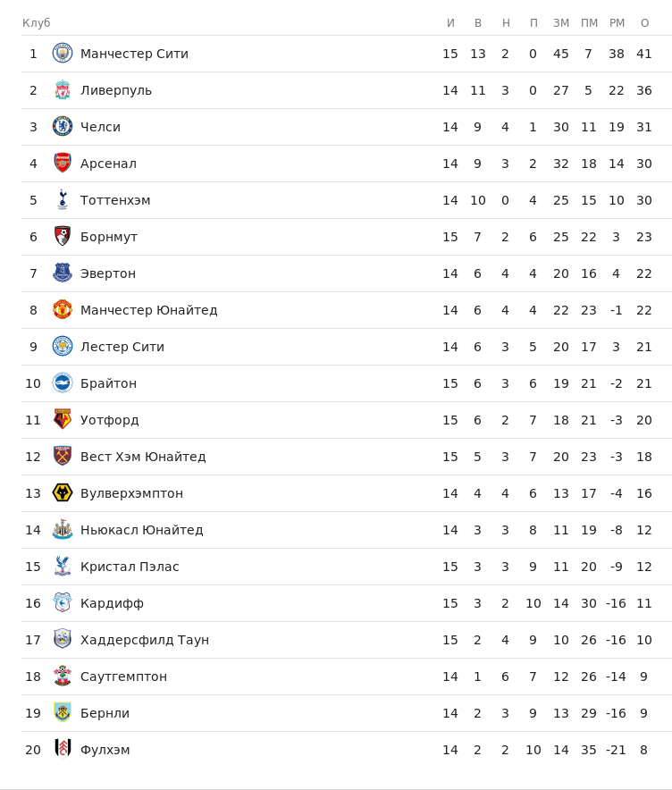672x790 pixels.
Task: Click the Wolverhampton wolf crest icon
Action: [63, 493]
